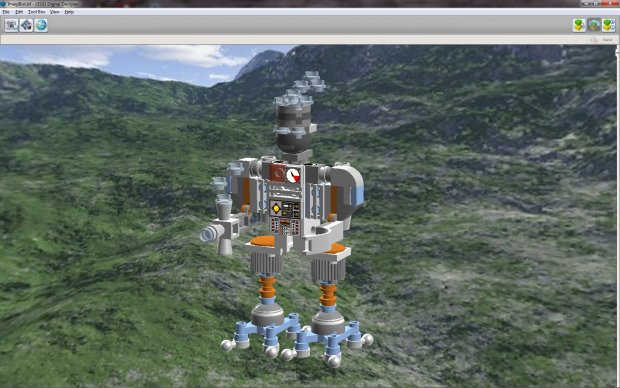Open the Help menu
The width and height of the screenshot is (620, 388).
[69, 12]
